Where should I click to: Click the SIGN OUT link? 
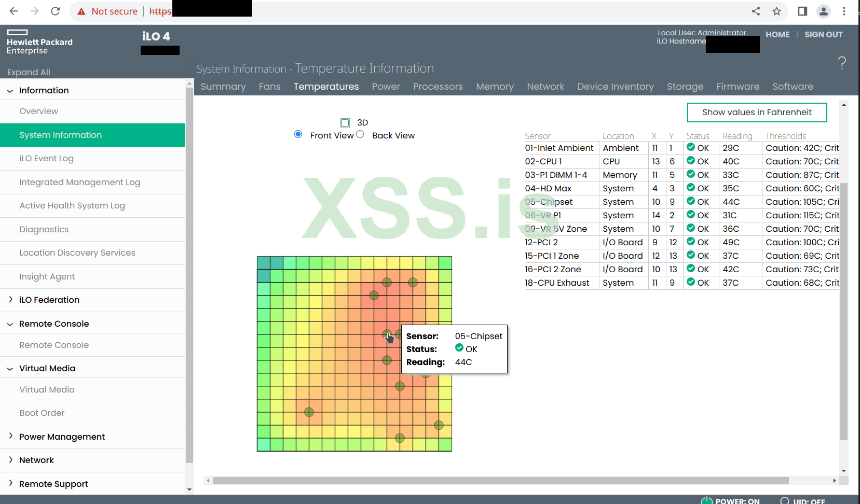(x=823, y=35)
